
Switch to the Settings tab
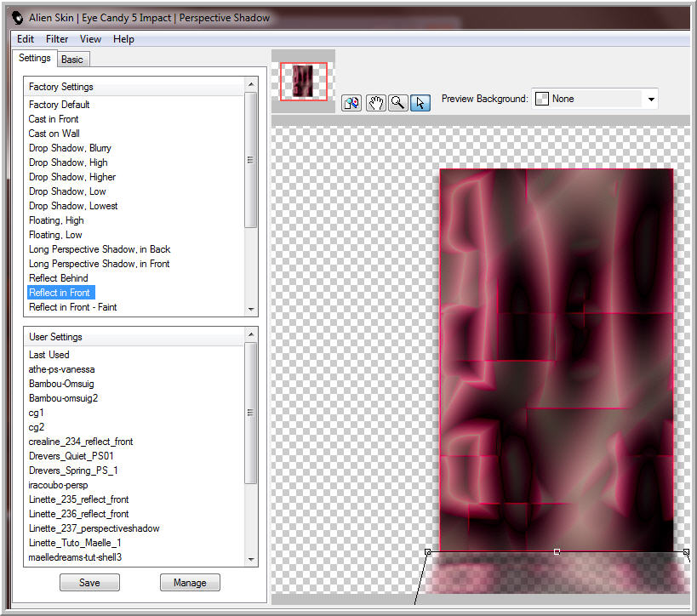pyautogui.click(x=35, y=58)
